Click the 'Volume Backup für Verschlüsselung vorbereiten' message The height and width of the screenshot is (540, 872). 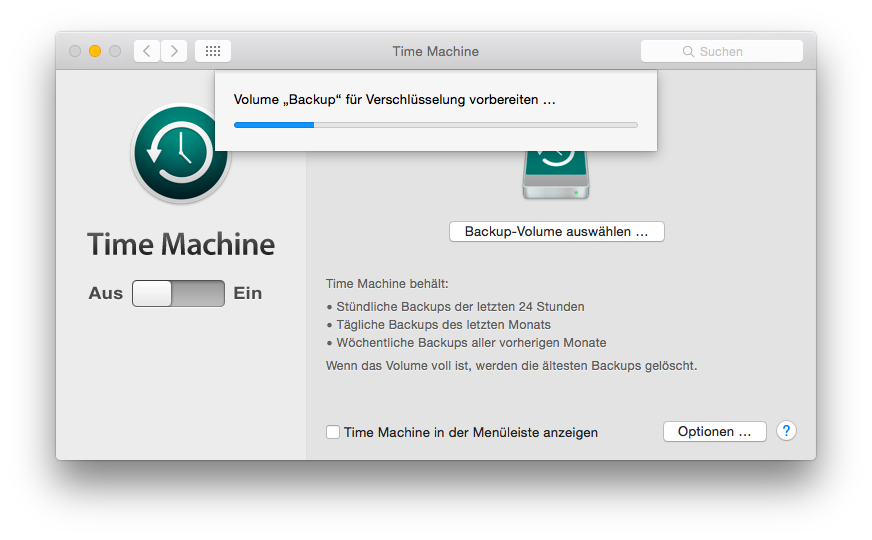coord(394,100)
